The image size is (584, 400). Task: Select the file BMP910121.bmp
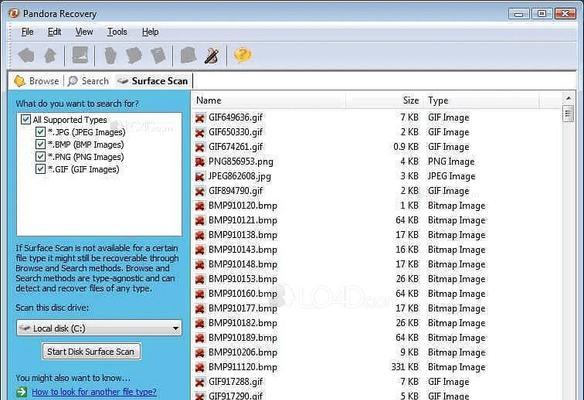(242, 220)
